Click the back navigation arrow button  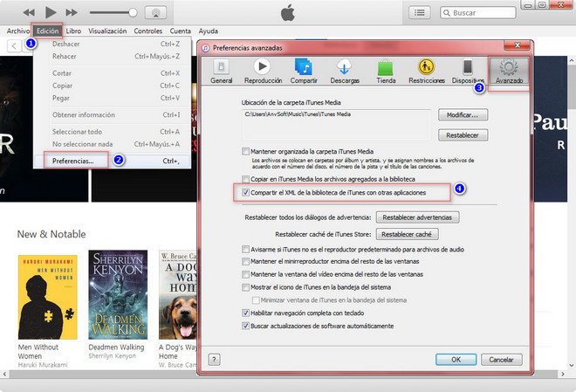tap(14, 46)
